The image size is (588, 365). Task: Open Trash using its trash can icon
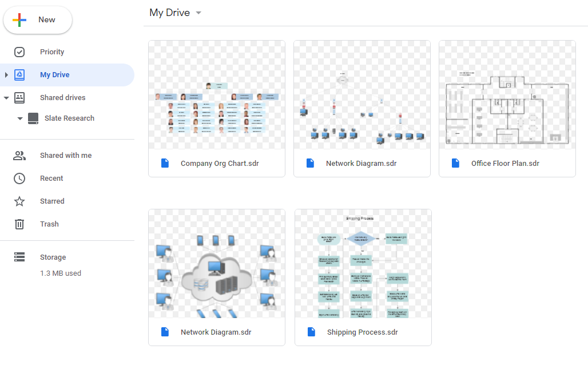pyautogui.click(x=19, y=224)
